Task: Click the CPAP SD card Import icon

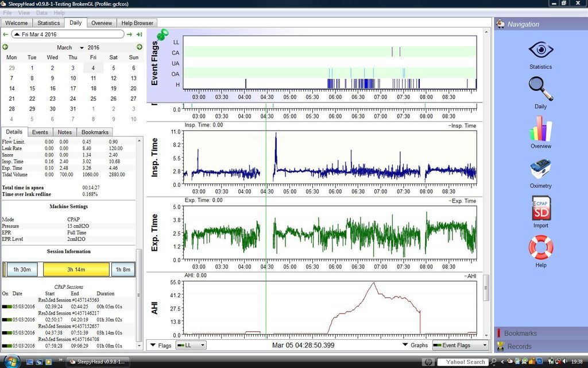Action: (x=541, y=208)
